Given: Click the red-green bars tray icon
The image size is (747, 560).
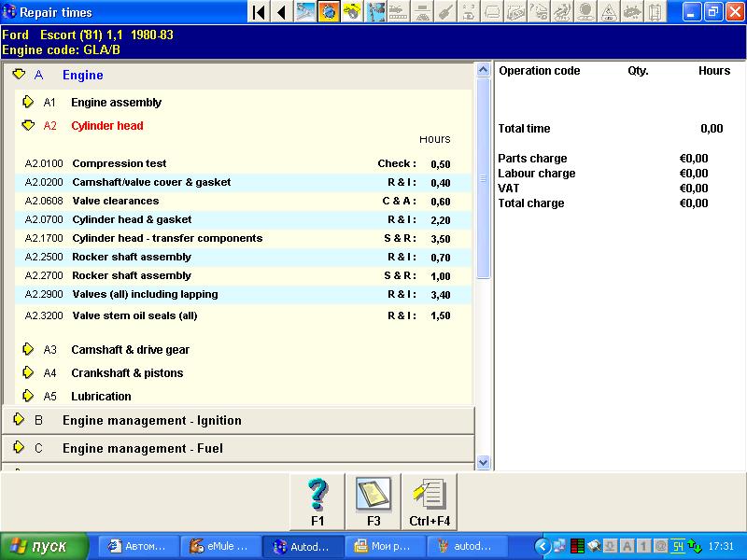Looking at the screenshot, I should pyautogui.click(x=577, y=546).
